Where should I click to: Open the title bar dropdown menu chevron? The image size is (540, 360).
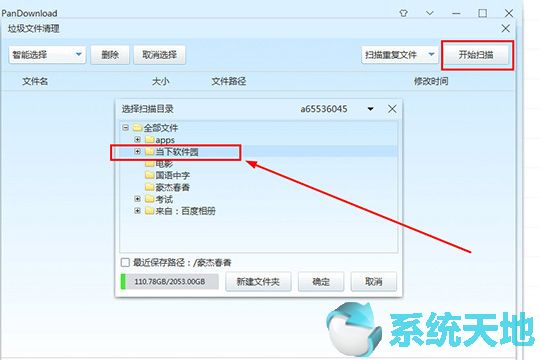tap(429, 13)
